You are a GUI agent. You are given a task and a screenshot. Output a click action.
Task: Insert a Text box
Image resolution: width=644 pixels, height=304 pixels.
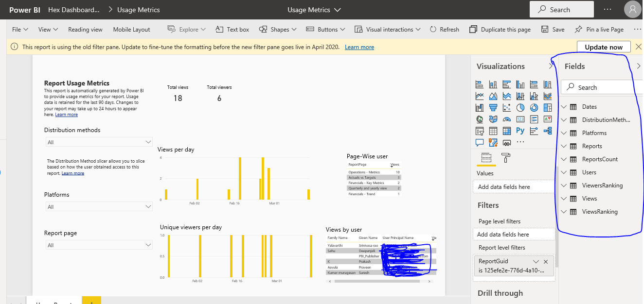tap(232, 30)
